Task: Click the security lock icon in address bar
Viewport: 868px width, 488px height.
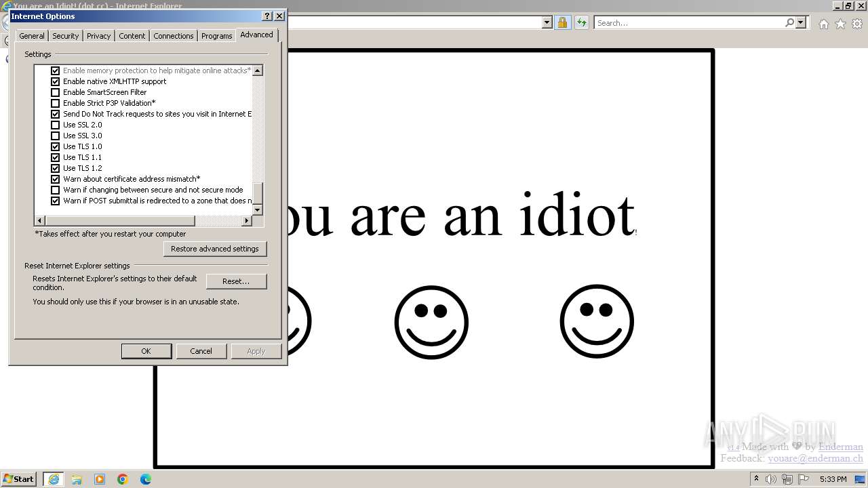Action: [x=562, y=22]
